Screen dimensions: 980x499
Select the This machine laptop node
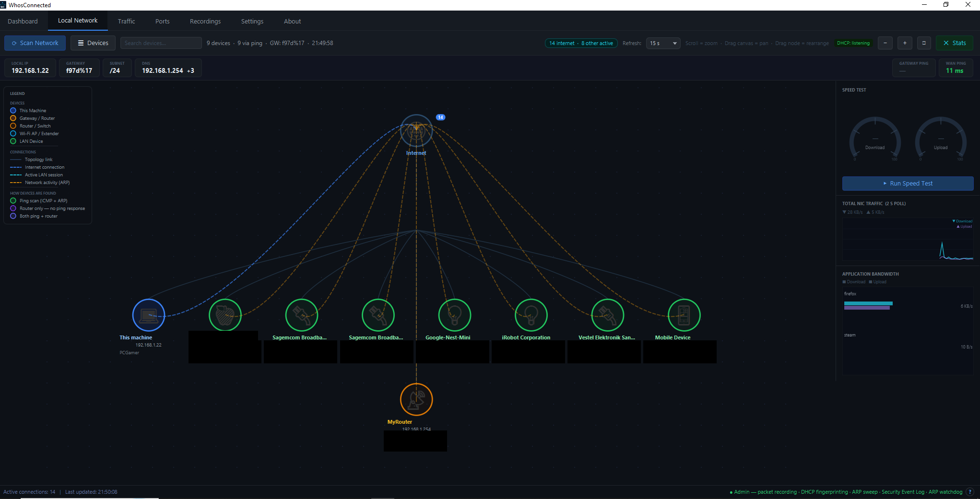coord(149,315)
